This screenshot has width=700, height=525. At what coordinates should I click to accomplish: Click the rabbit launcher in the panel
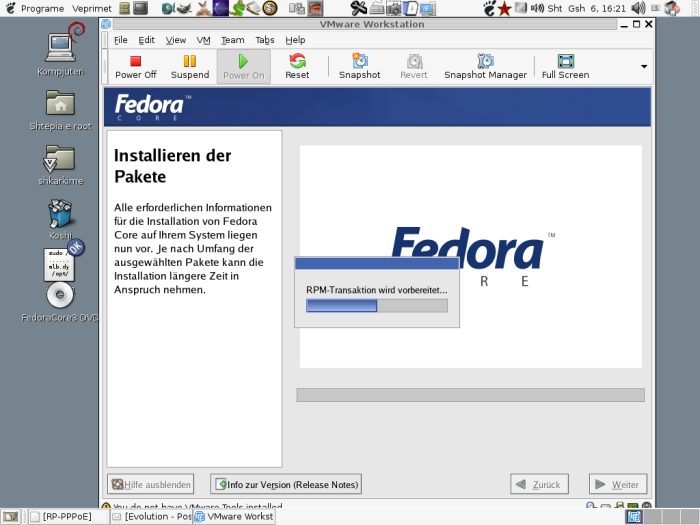click(204, 8)
